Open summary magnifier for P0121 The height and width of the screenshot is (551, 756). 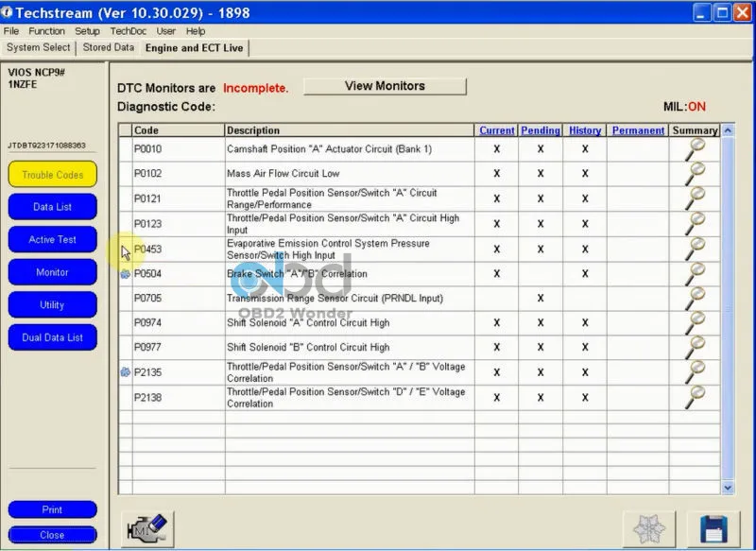(x=695, y=198)
